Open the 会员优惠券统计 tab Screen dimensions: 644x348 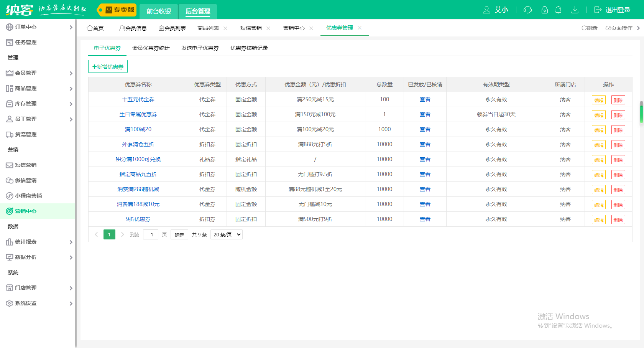(x=151, y=48)
